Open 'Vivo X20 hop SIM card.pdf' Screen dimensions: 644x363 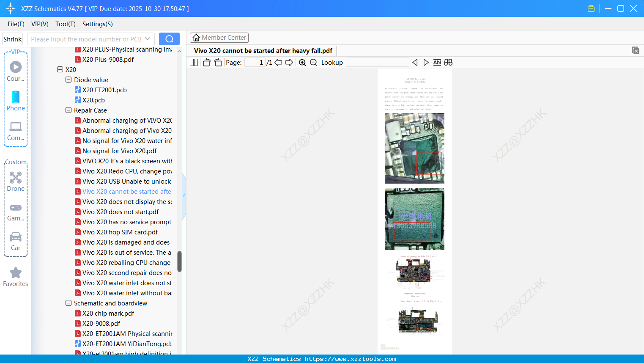tap(120, 232)
